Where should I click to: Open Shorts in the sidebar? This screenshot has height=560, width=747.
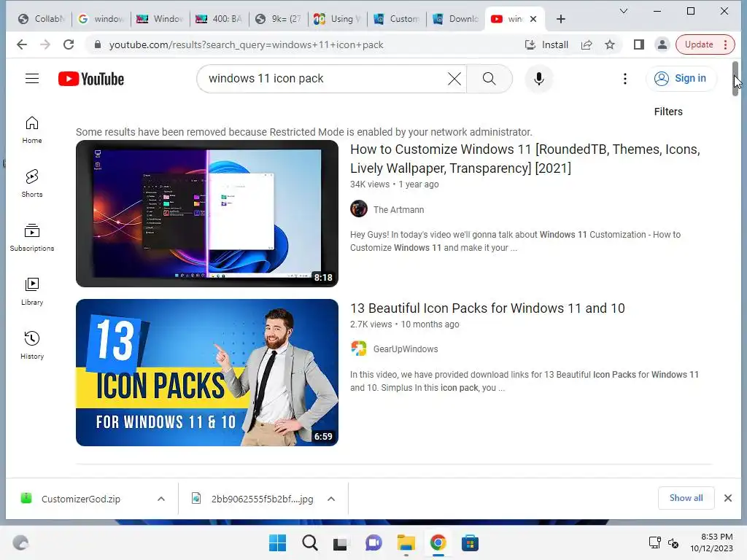tap(32, 184)
